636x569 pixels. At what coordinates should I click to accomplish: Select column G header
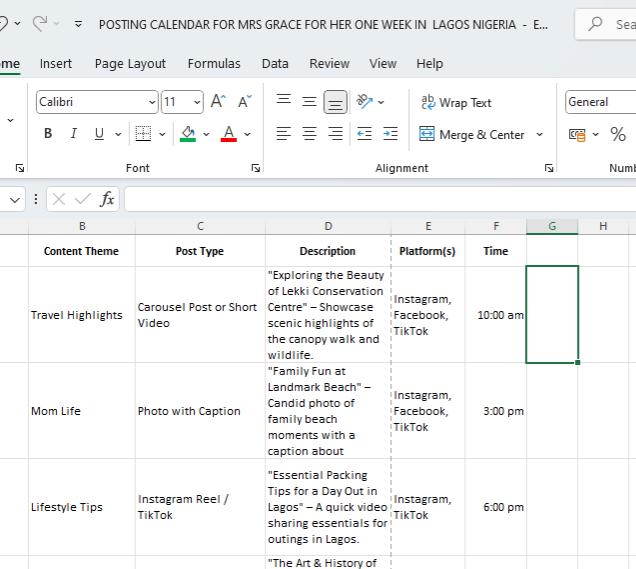(552, 226)
